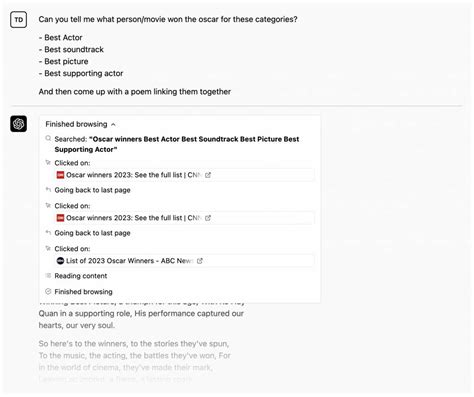
Task: Open List of 2023 Oscar Winners link
Action: [130, 261]
